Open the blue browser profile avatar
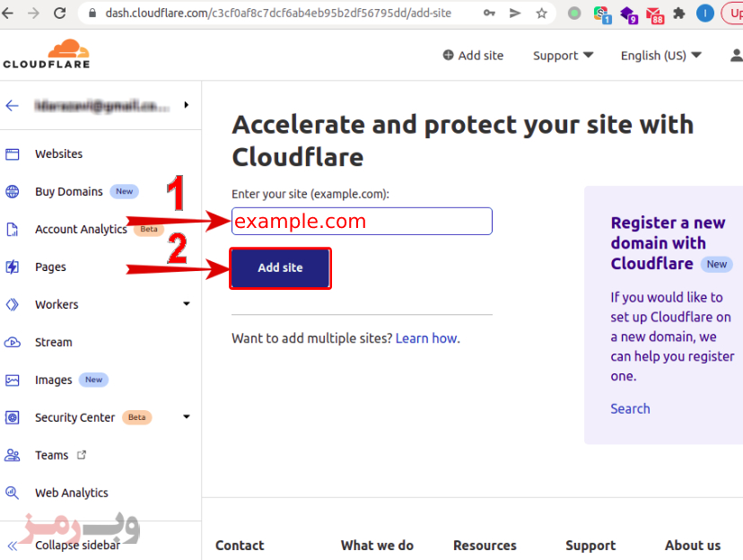This screenshot has width=743, height=560. point(705,13)
